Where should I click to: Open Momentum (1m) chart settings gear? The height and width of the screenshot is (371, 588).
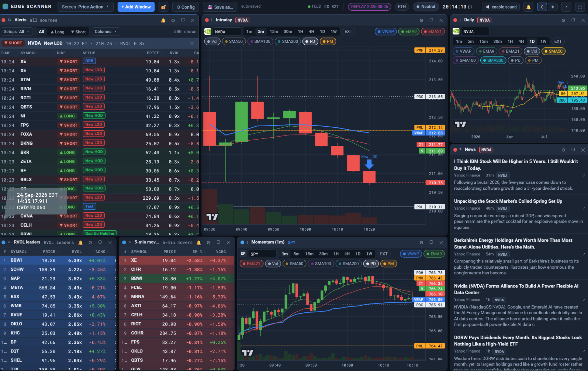pos(421,243)
